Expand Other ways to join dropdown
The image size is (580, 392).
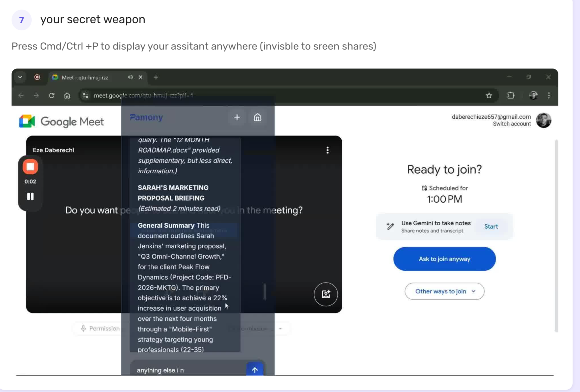click(x=444, y=291)
